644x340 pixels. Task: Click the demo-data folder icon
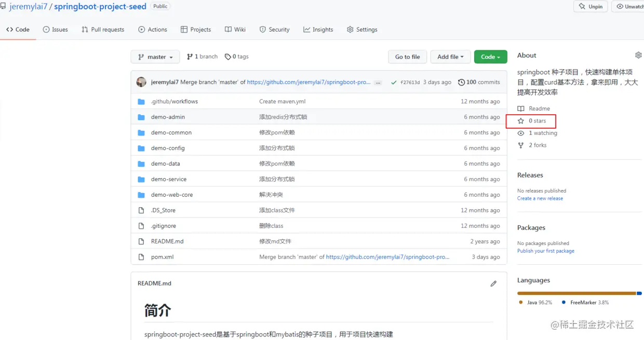pyautogui.click(x=141, y=164)
